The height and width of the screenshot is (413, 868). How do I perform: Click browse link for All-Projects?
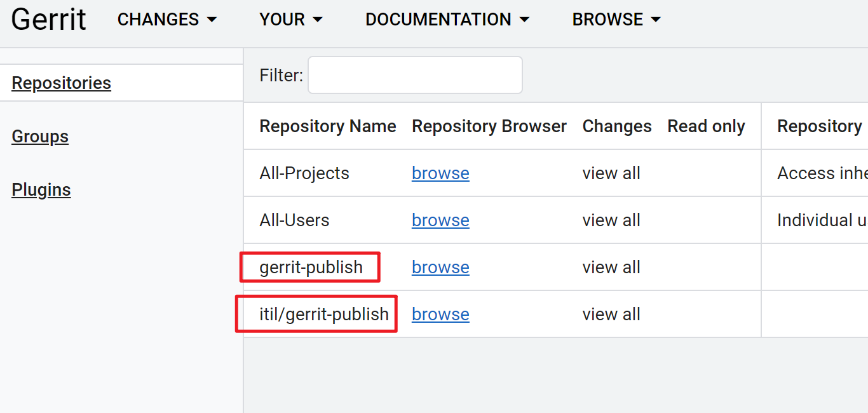tap(440, 173)
